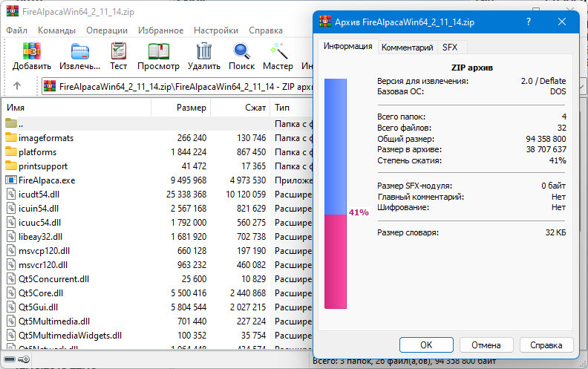Confirm dialog with OK button
Viewport: 588px width, 369px height.
[426, 344]
